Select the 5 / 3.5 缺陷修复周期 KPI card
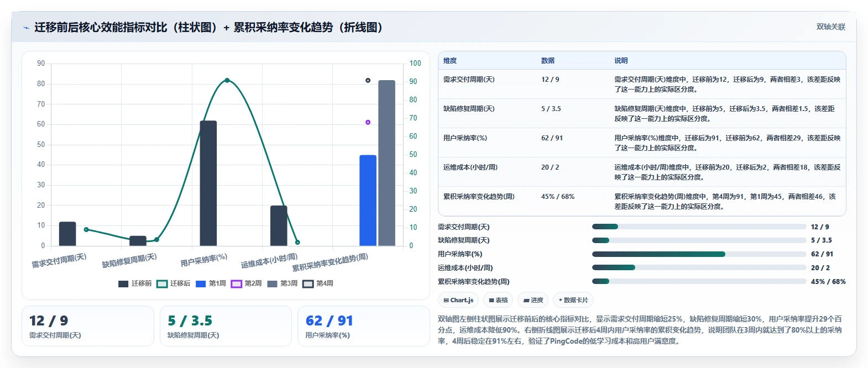The width and height of the screenshot is (868, 368). [x=226, y=326]
